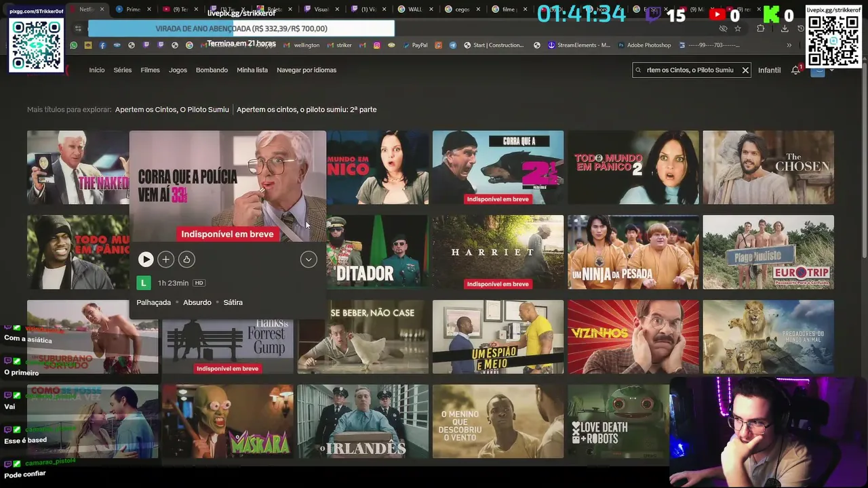Click the Palhaçada genre tag
The width and height of the screenshot is (868, 488).
154,302
